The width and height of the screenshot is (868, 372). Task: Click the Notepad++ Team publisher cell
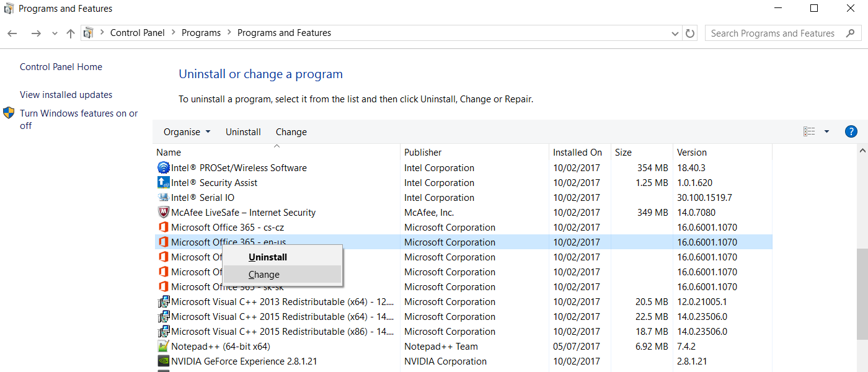pos(441,347)
